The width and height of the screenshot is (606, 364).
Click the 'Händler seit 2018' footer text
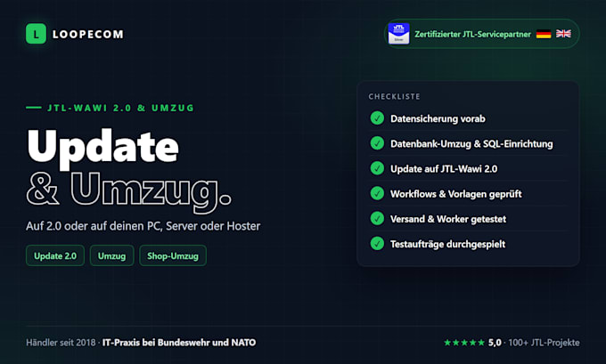point(61,343)
